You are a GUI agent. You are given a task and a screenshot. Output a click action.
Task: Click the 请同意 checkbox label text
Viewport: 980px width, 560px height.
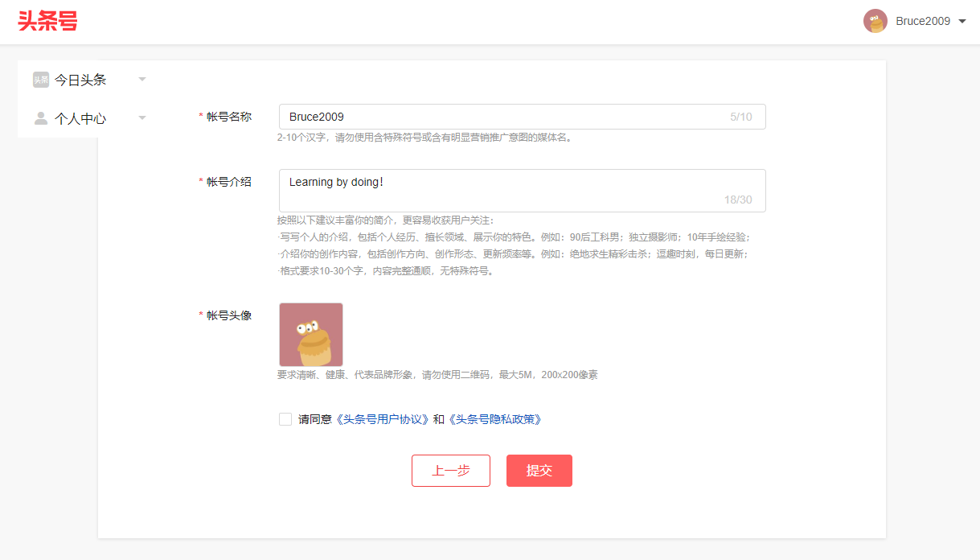coord(314,419)
